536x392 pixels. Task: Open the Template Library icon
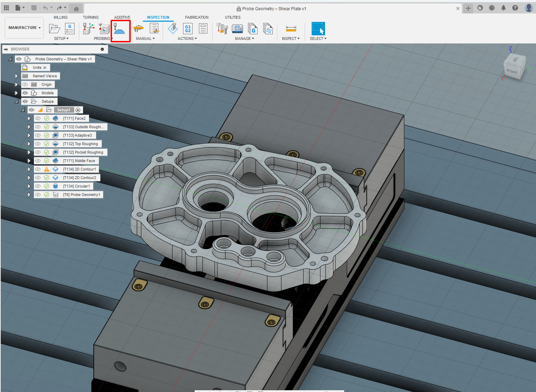(268, 28)
